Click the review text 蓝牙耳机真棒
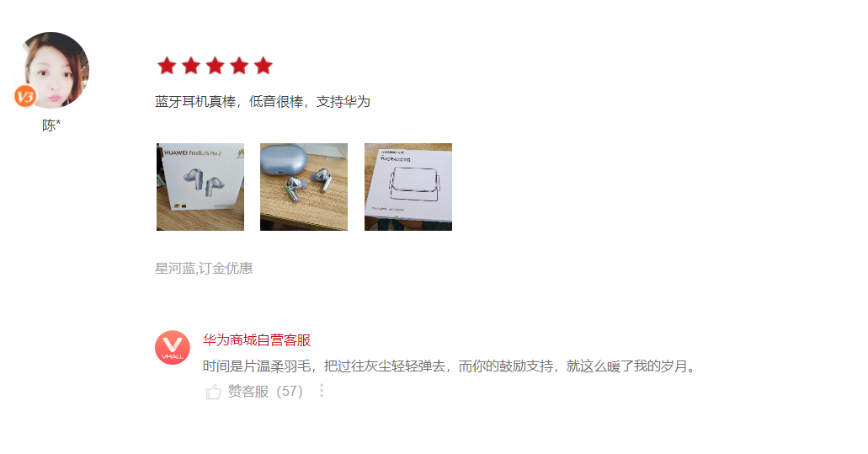The width and height of the screenshot is (868, 454). 195,102
